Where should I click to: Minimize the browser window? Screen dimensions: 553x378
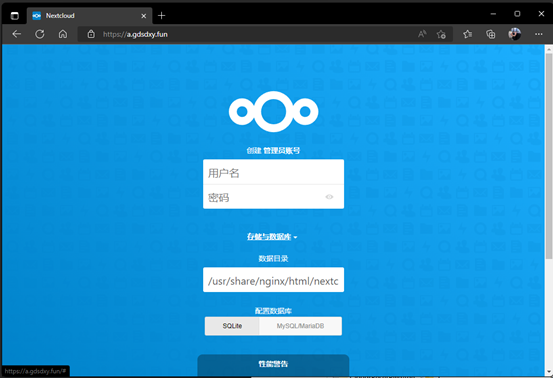493,14
